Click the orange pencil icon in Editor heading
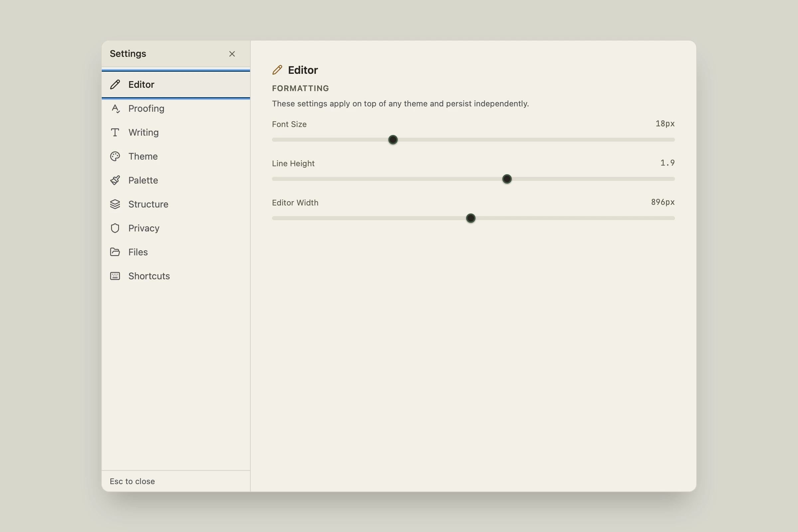The image size is (798, 532). click(x=277, y=70)
